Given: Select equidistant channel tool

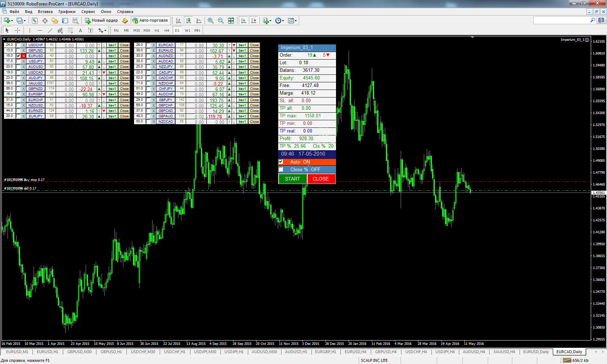Looking at the screenshot, I should pos(60,30).
